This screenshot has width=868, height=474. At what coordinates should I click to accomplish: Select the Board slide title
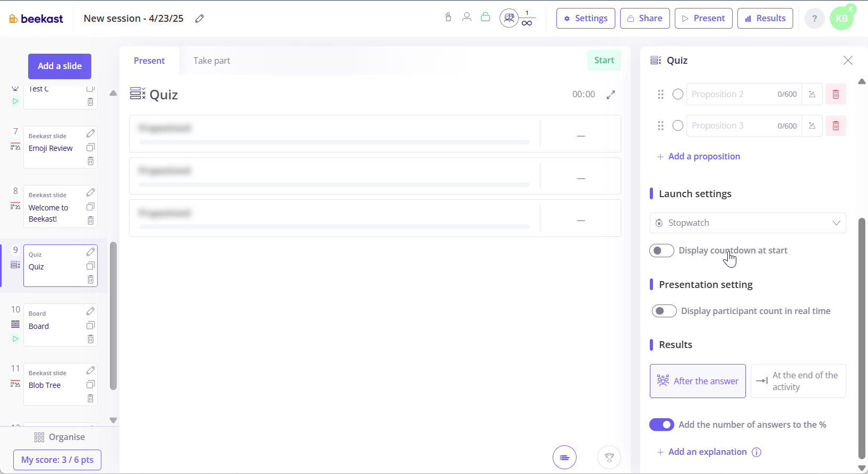[39, 326]
